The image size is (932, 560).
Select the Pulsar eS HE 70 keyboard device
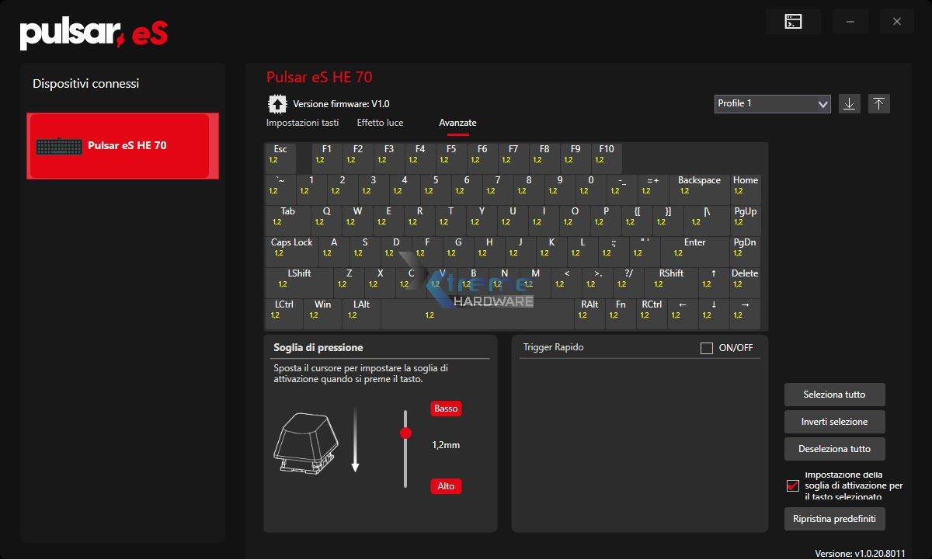[x=122, y=146]
